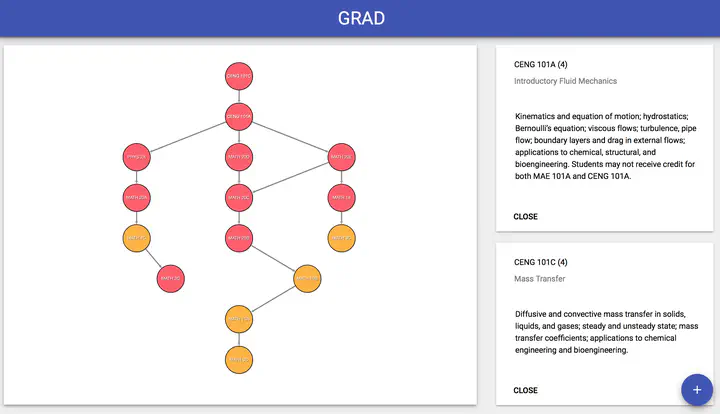Select the CENG 101A graph node
Image resolution: width=720 pixels, height=414 pixels.
click(x=239, y=117)
